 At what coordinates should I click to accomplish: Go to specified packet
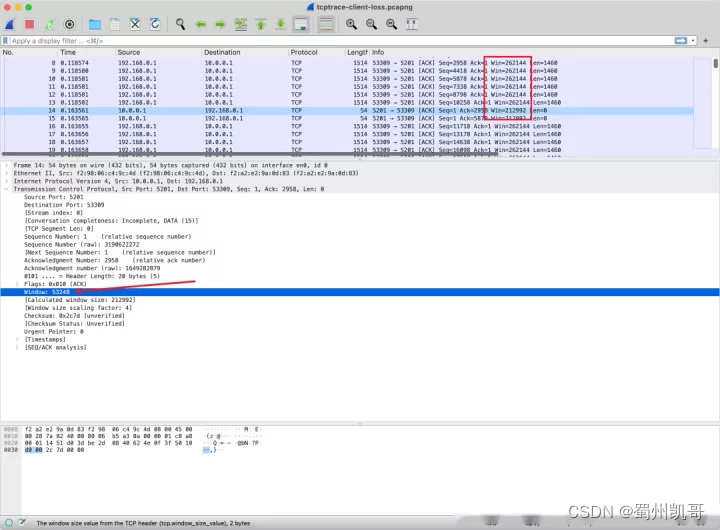[x=241, y=24]
